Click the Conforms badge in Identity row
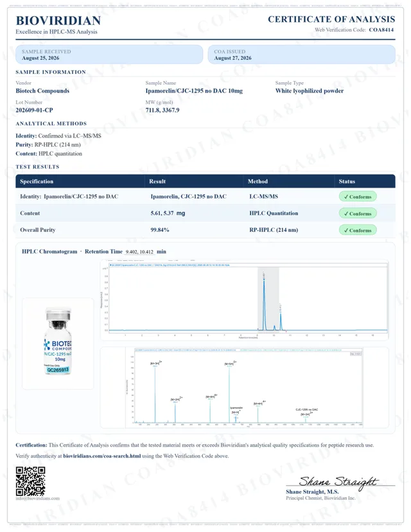Screen dimensions: 411x532 point(358,197)
